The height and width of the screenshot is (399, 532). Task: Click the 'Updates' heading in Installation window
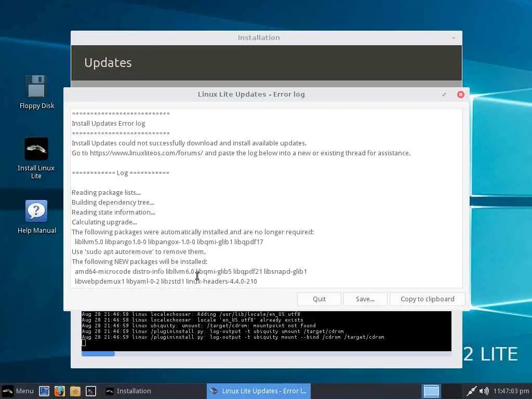coord(108,63)
